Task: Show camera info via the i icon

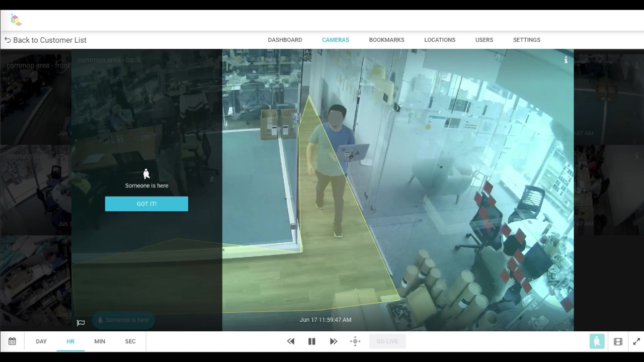Action: tap(566, 60)
